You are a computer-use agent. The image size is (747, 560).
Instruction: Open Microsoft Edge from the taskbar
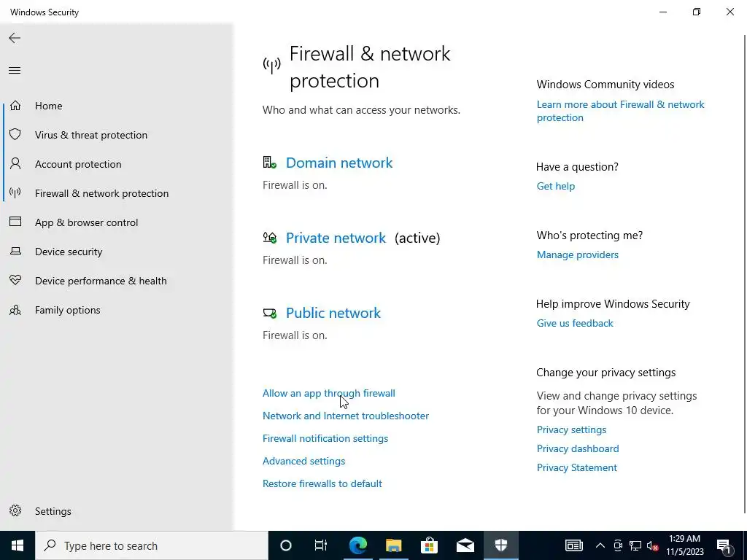click(x=357, y=545)
